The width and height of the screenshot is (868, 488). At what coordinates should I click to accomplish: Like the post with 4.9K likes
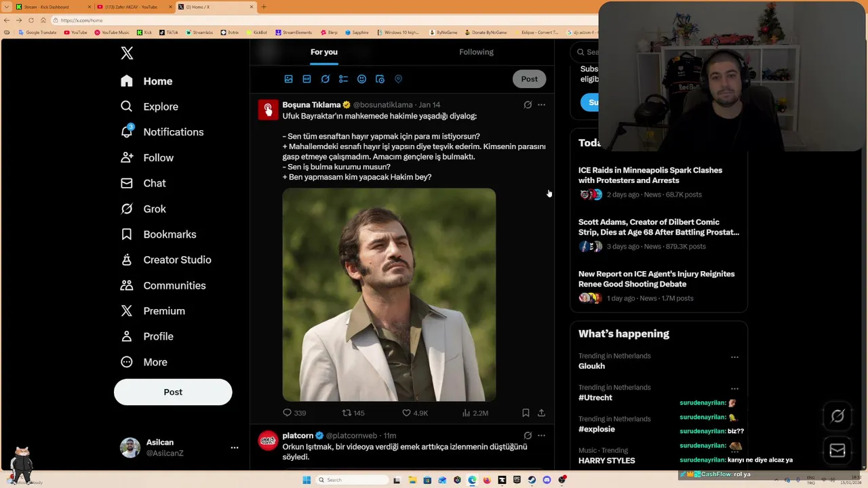pos(414,413)
